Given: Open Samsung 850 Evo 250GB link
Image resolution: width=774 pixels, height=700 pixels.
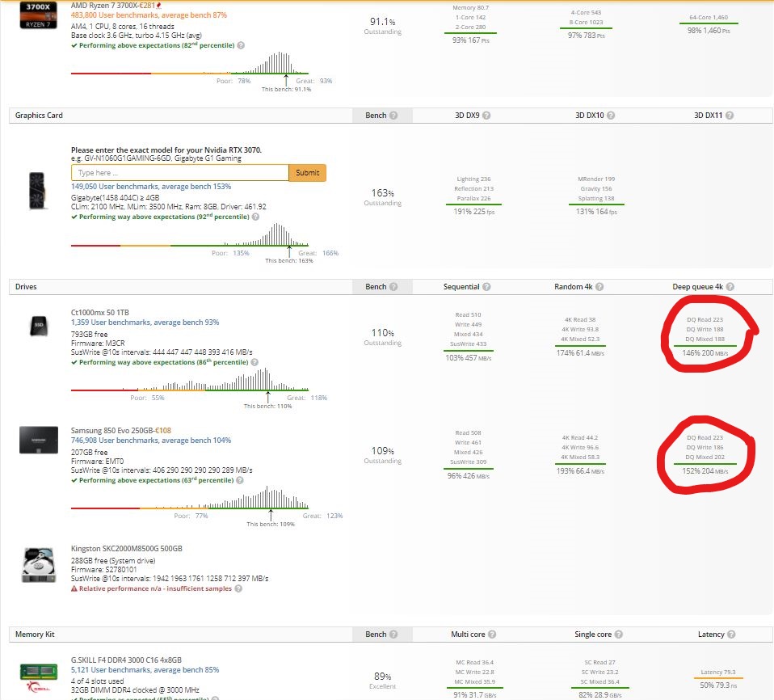Looking at the screenshot, I should point(113,431).
